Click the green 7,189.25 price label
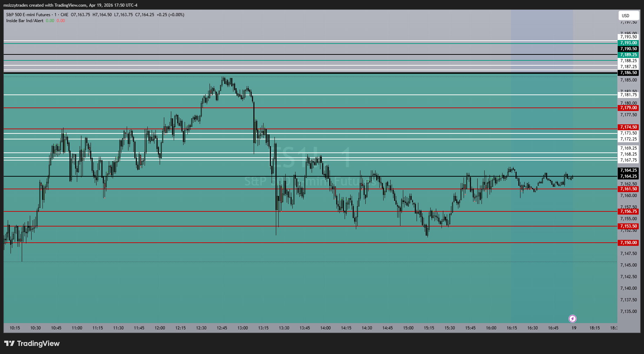Viewport: 644px width, 354px height. (628, 55)
